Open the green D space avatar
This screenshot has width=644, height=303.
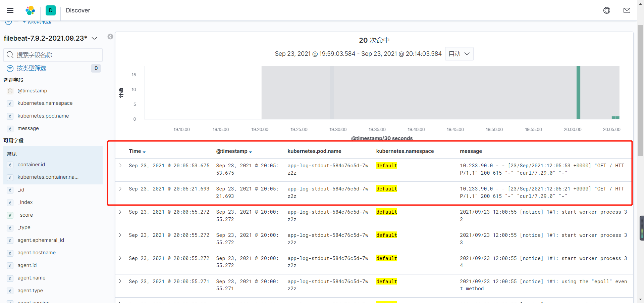click(x=51, y=10)
